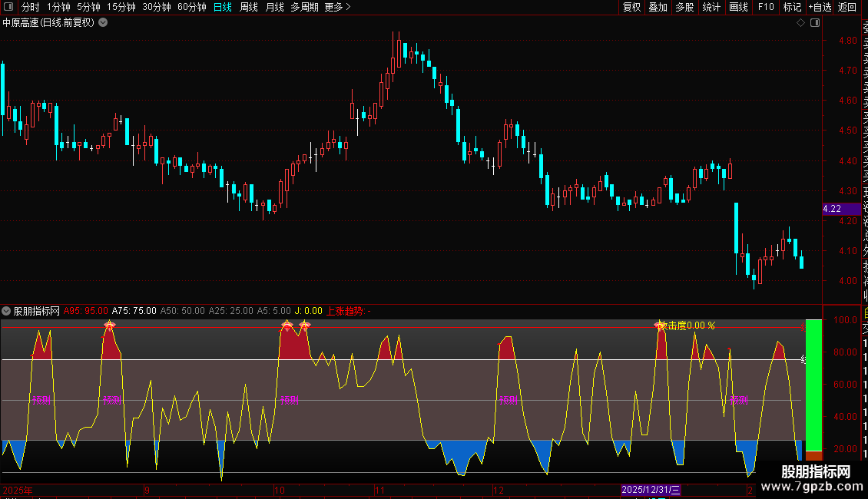This screenshot has width=868, height=499.
Task: Click the 复权 adjustment button
Action: [631, 7]
